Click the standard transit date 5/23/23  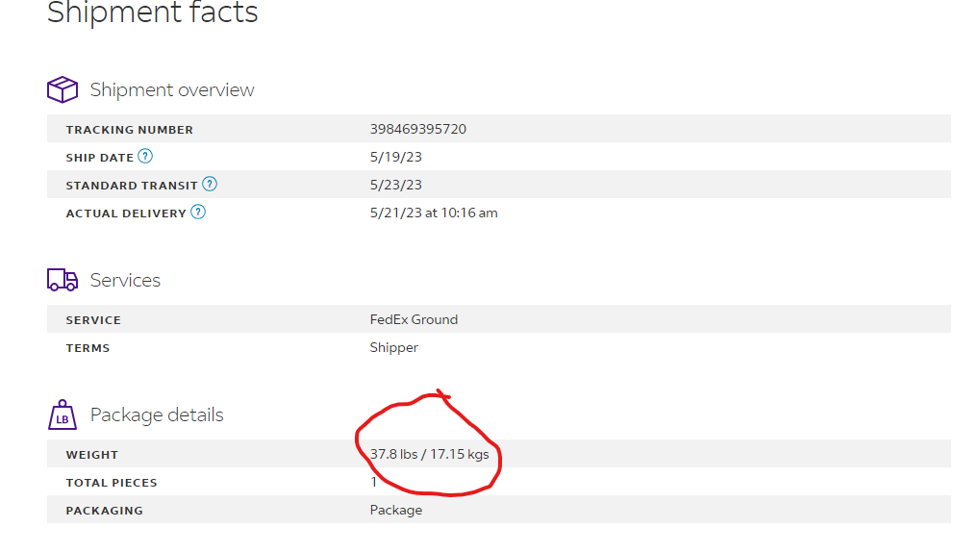[395, 185]
